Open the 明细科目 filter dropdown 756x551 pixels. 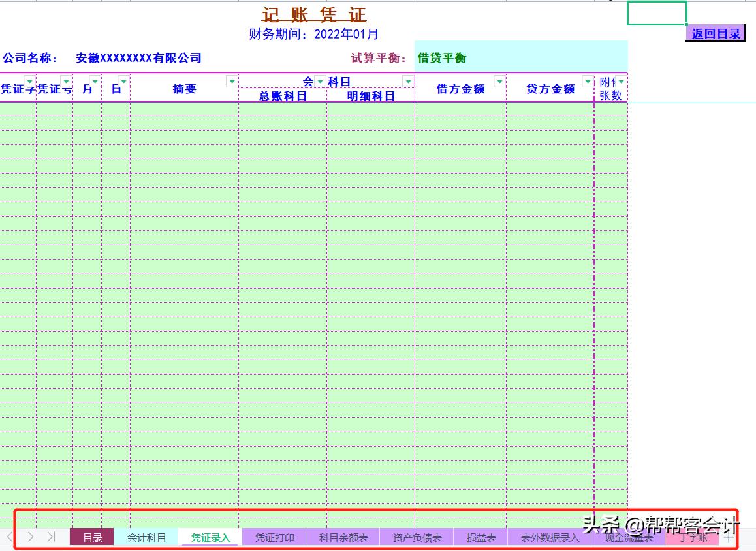(x=408, y=80)
